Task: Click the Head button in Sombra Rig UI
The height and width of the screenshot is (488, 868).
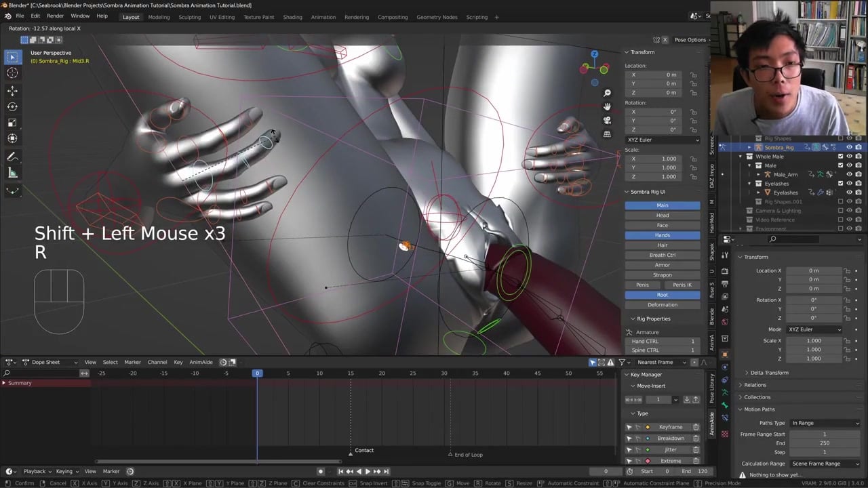Action: click(662, 216)
